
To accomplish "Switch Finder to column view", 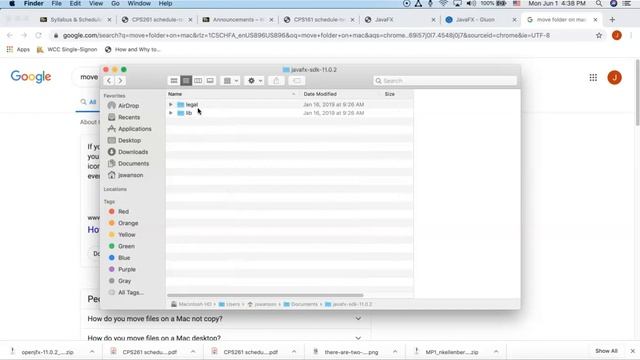I will (x=198, y=81).
